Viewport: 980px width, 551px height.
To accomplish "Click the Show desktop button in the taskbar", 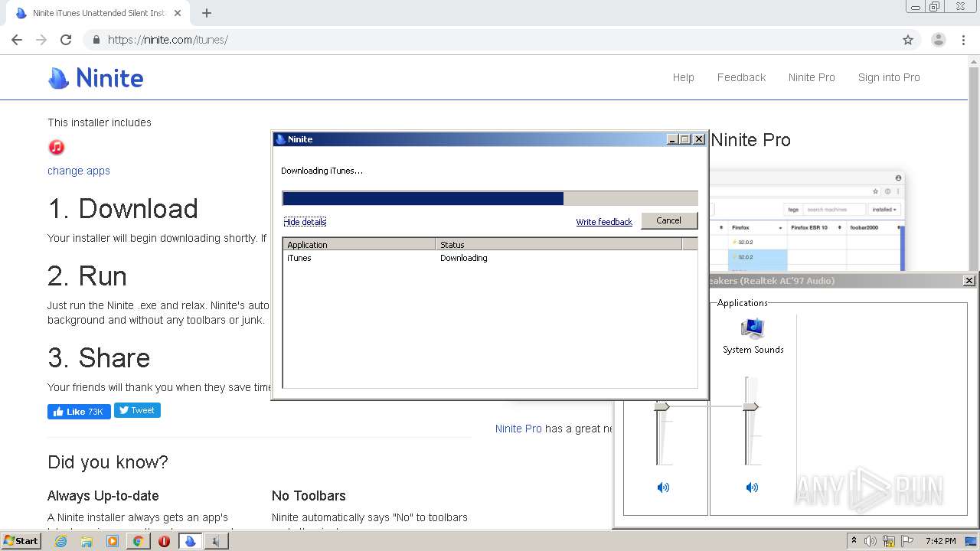I will 971,541.
